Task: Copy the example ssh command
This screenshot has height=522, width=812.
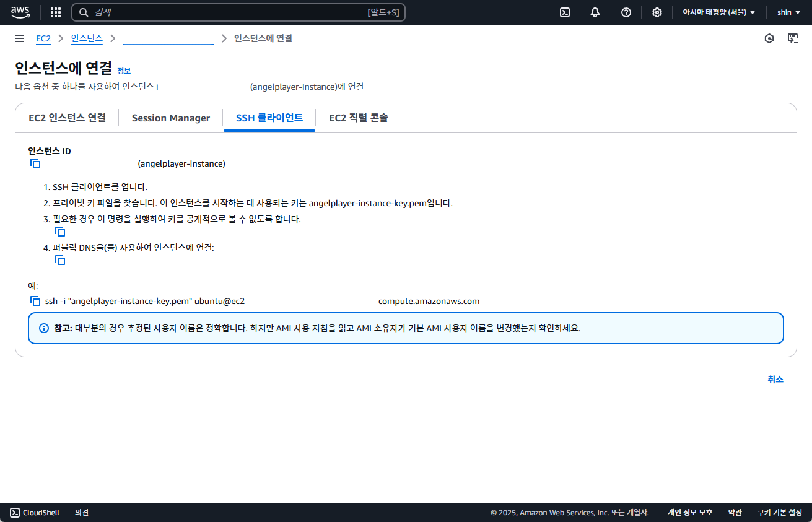Action: (x=35, y=301)
